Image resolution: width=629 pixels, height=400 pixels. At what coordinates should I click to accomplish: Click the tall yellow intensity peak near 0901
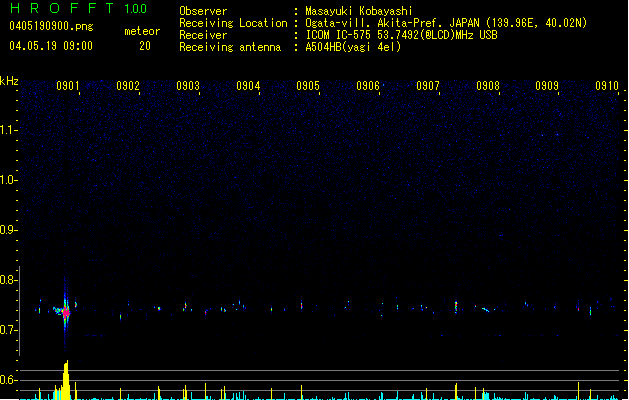pyautogui.click(x=65, y=380)
